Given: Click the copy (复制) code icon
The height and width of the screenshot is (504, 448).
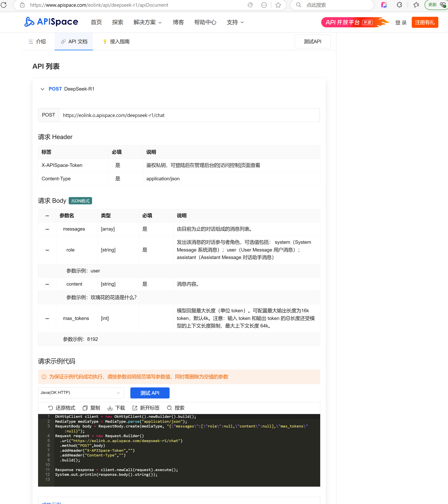Looking at the screenshot, I should tap(85, 408).
